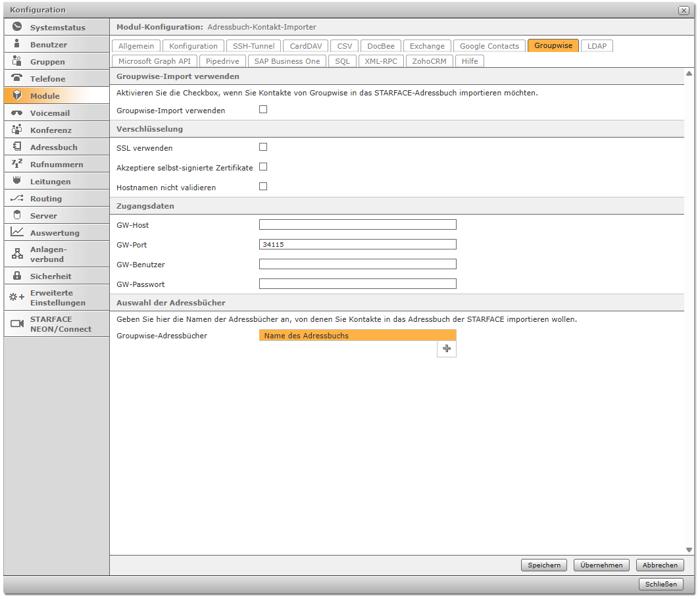Select the Voicemail tape icon
The image size is (700, 599).
click(x=17, y=113)
